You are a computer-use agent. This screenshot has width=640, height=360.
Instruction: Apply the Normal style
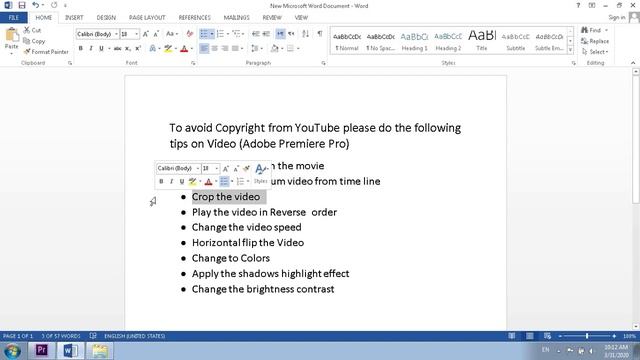pyautogui.click(x=347, y=41)
